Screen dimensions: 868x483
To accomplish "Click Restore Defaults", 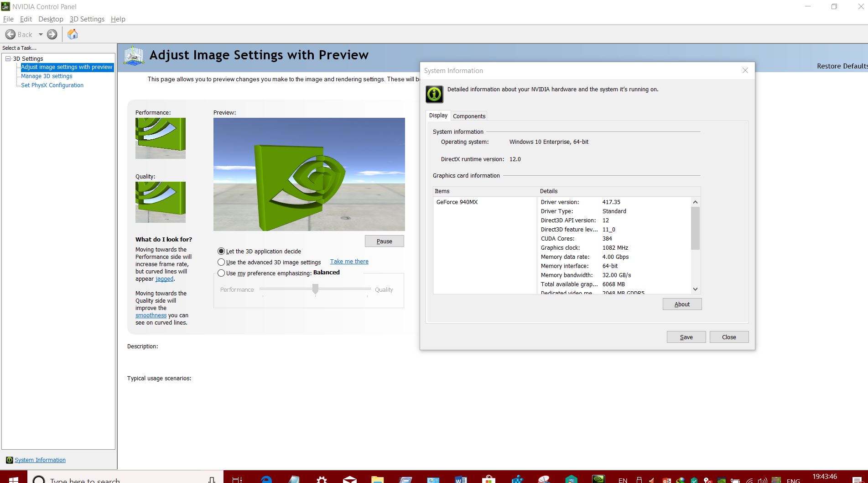I will 842,66.
